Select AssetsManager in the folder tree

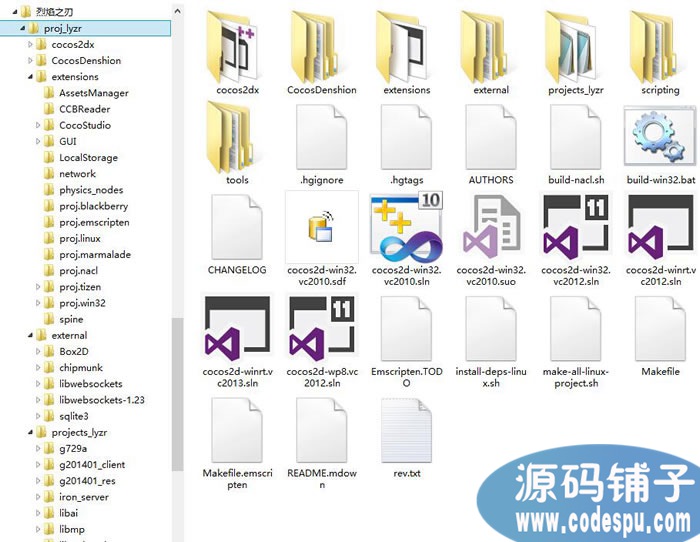click(x=94, y=93)
